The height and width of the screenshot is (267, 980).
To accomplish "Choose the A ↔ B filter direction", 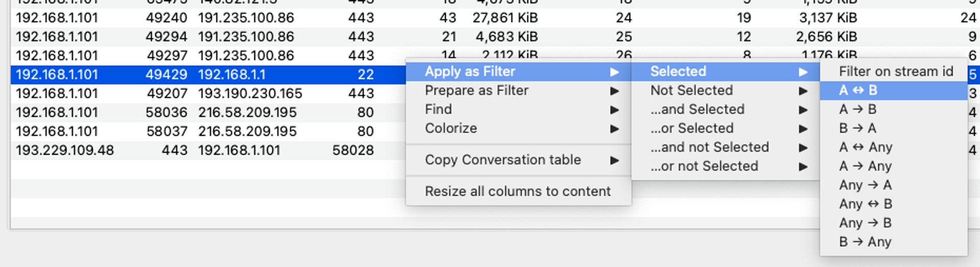I will (857, 90).
